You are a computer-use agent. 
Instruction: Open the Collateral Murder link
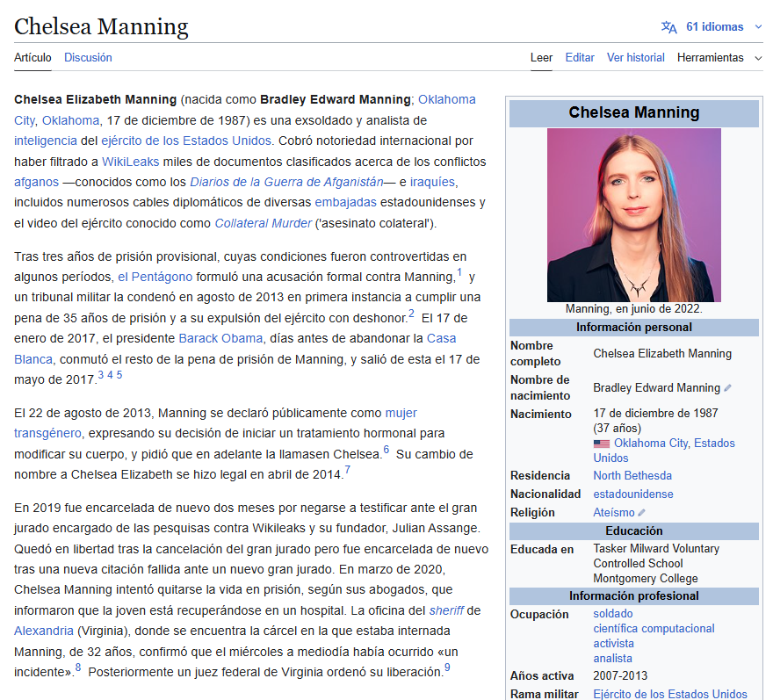[264, 223]
